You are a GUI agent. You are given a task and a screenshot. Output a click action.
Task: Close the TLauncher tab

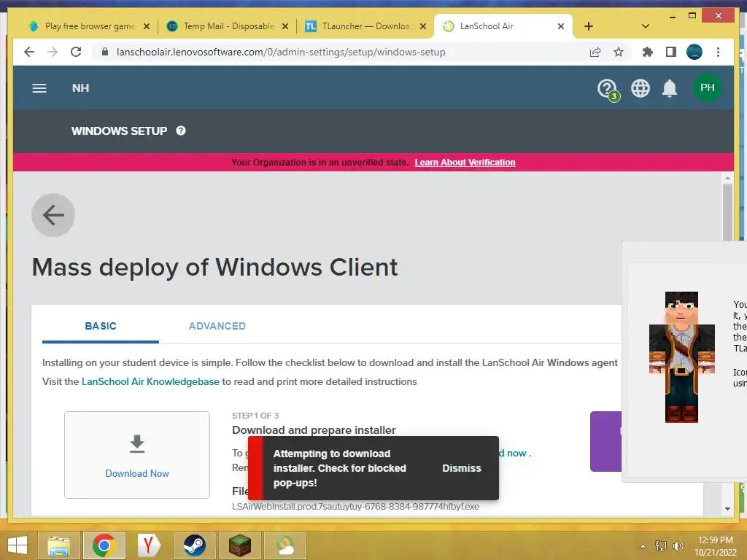(422, 26)
